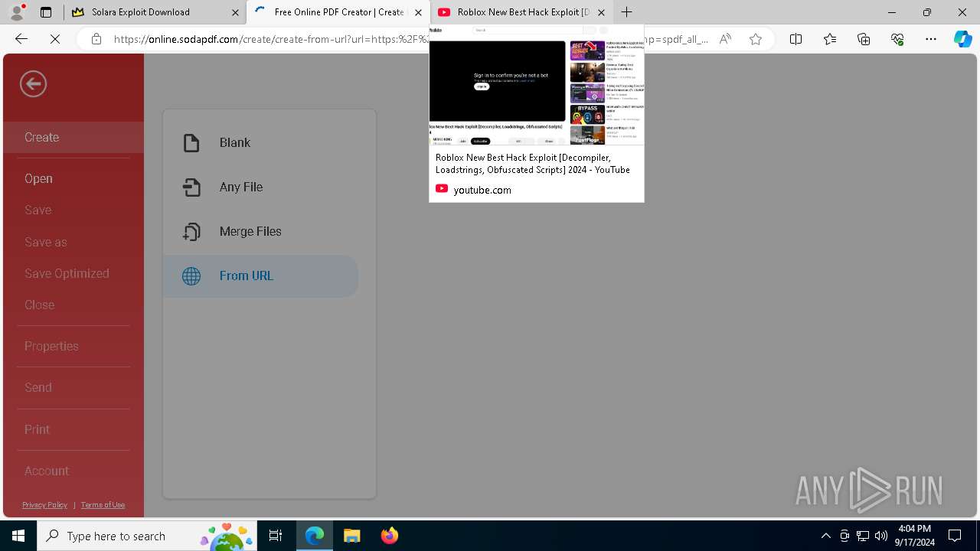The height and width of the screenshot is (551, 980).
Task: Click the tab preview title text
Action: pyautogui.click(x=533, y=163)
